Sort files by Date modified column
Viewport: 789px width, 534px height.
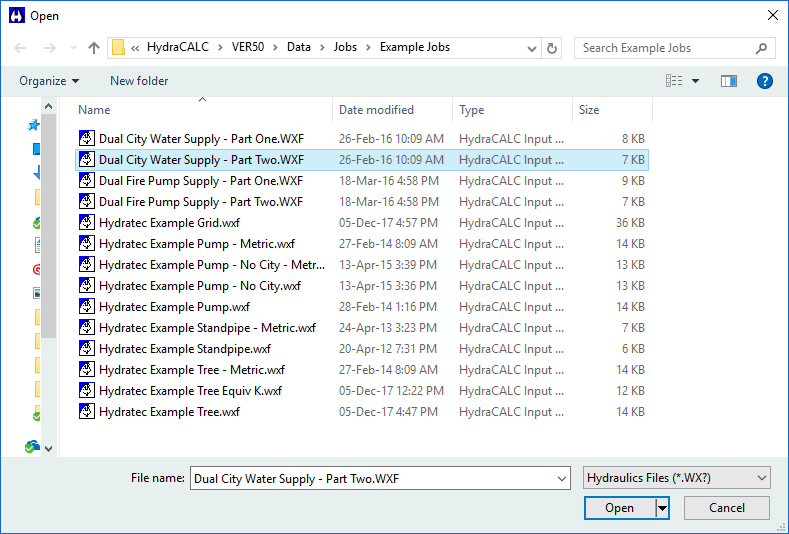point(376,110)
